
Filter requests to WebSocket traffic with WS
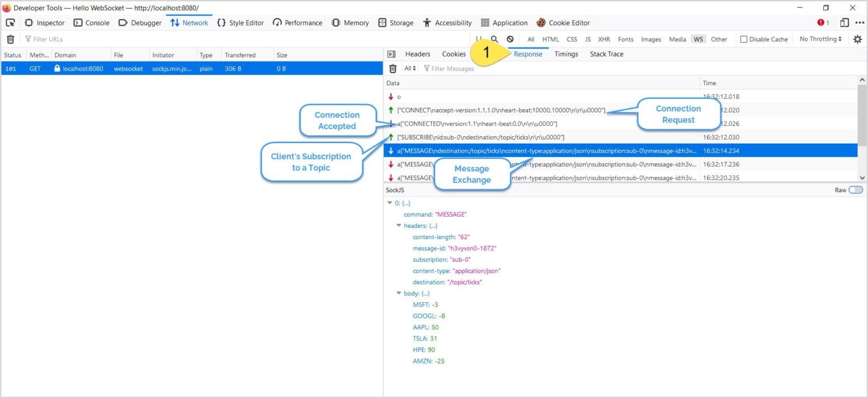698,39
